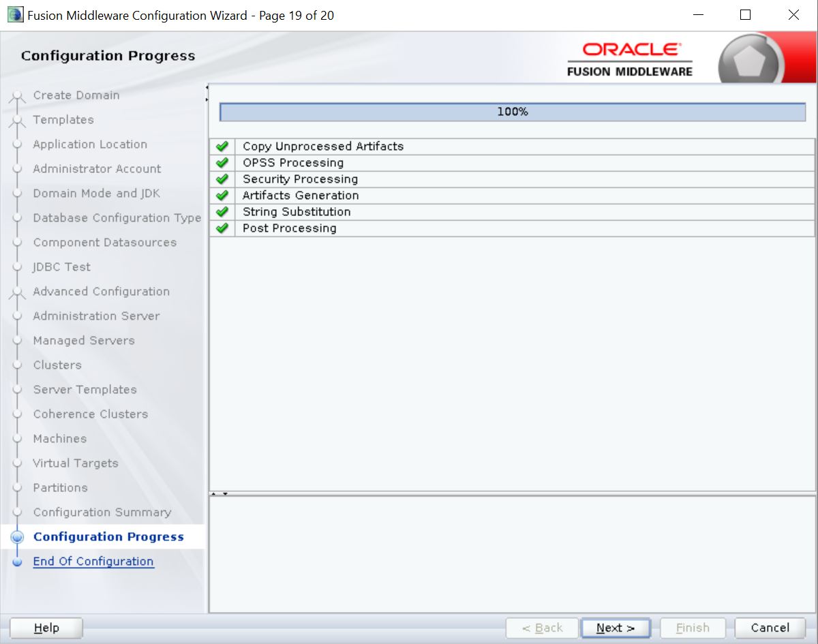The width and height of the screenshot is (818, 644).
Task: Click the String Substitution row text
Action: coord(297,212)
